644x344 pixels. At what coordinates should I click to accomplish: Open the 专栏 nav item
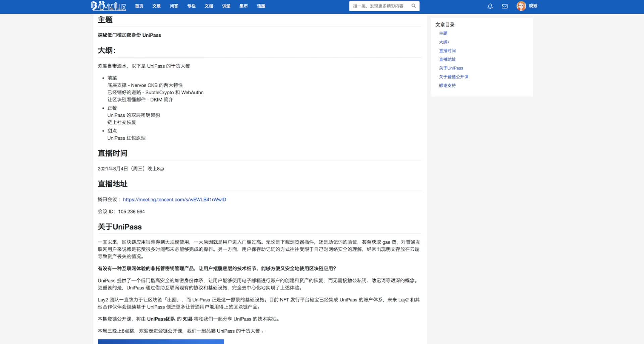tap(192, 6)
